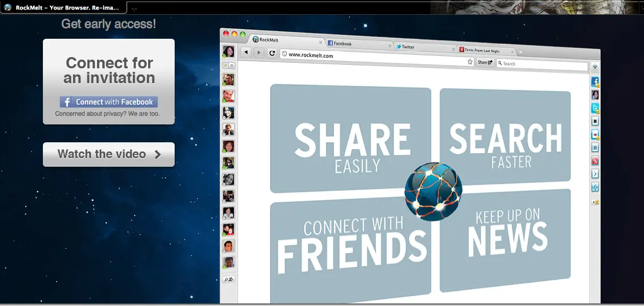644x306 pixels.
Task: Click the Share button in toolbar
Action: coord(485,63)
